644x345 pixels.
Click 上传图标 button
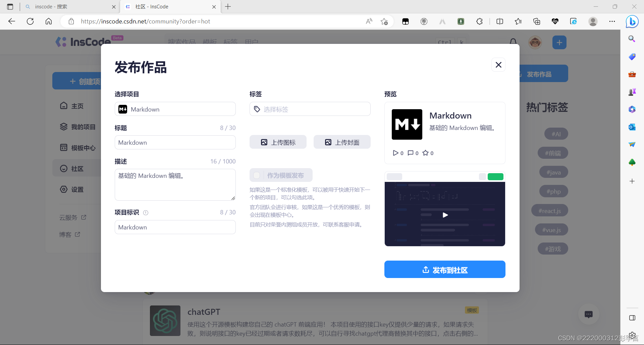point(278,142)
